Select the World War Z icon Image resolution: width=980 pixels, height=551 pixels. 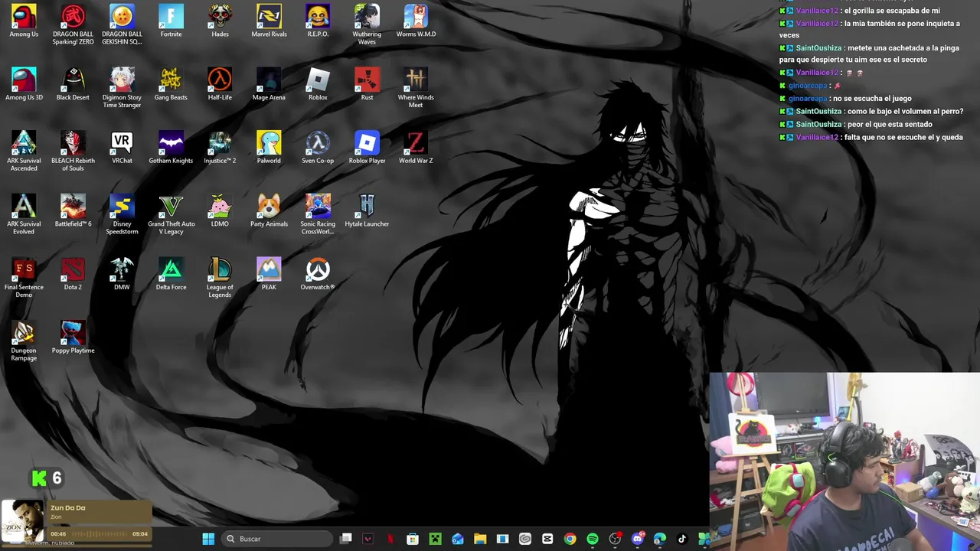tap(416, 148)
